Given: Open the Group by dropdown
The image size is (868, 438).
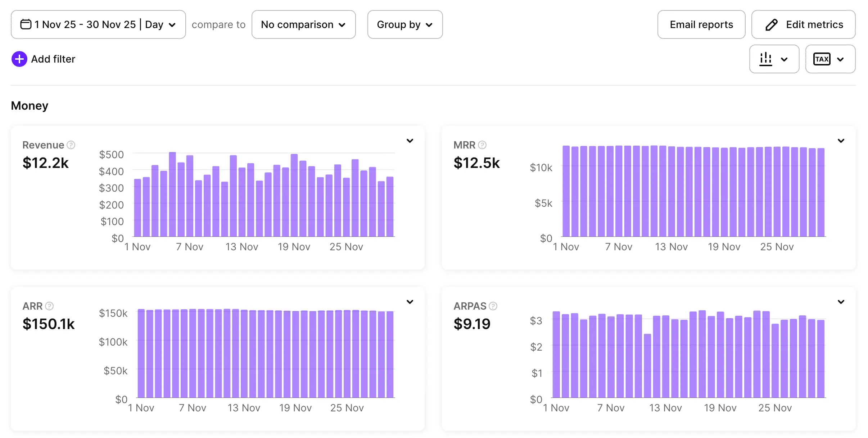Looking at the screenshot, I should (x=404, y=24).
